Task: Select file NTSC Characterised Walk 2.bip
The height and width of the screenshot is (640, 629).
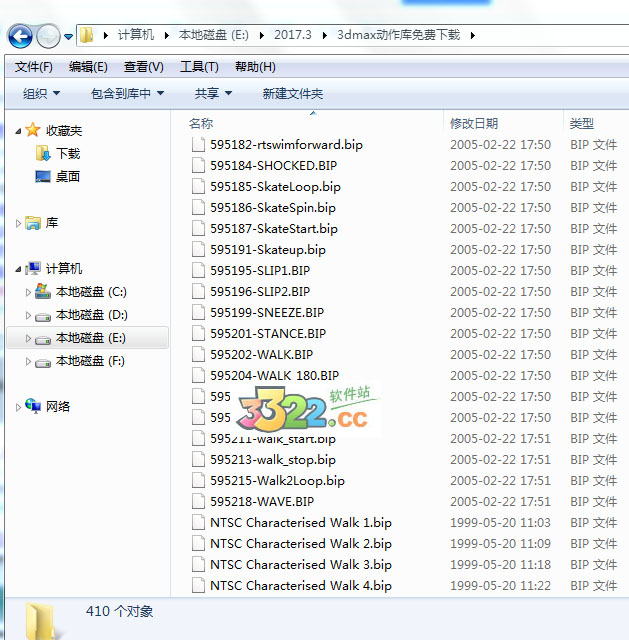Action: [x=301, y=543]
